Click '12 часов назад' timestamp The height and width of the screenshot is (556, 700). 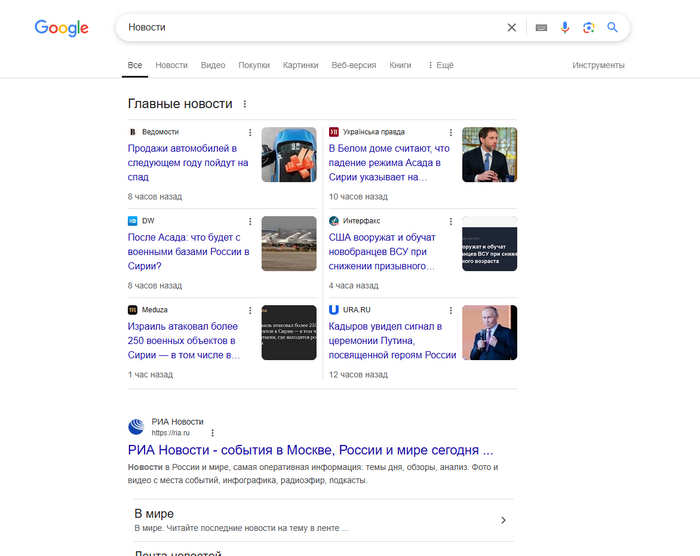tap(358, 375)
